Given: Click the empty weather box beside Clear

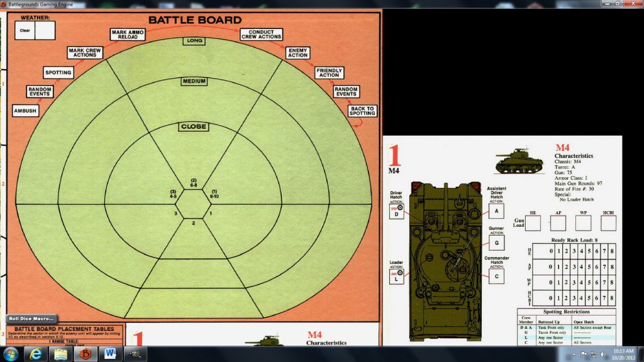Looking at the screenshot, I should pos(45,30).
